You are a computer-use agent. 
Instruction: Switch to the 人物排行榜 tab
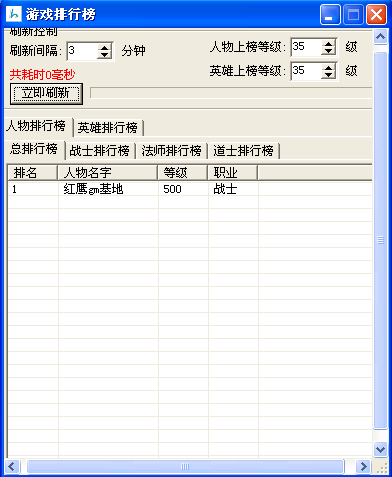click(x=39, y=127)
